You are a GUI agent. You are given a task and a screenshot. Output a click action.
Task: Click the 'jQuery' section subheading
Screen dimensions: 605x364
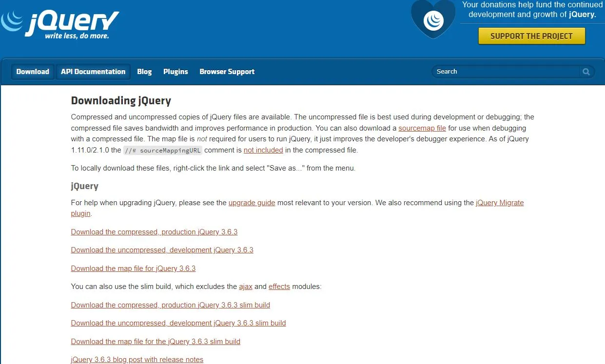[85, 186]
